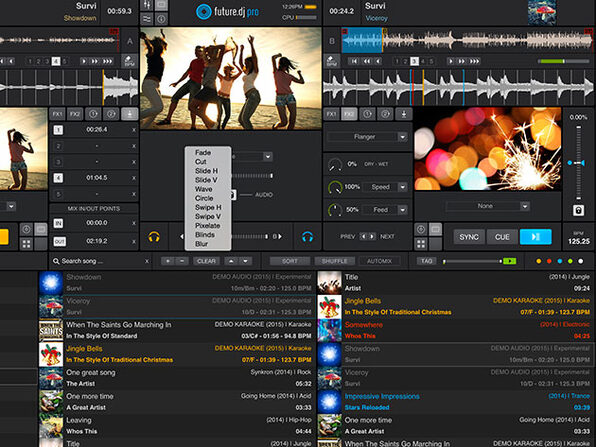Select hot cue 5 on deck B
This screenshot has height=447, width=596.
[x=431, y=61]
